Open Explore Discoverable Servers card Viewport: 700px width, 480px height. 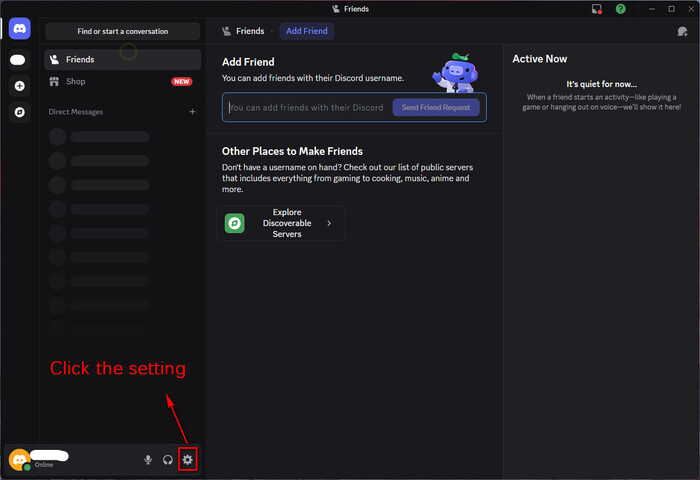281,223
